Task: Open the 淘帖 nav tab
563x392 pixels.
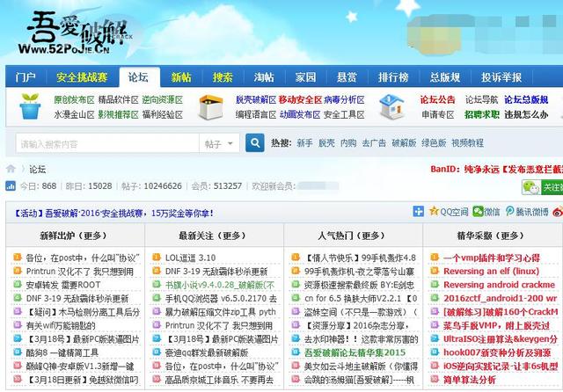Action: 264,77
